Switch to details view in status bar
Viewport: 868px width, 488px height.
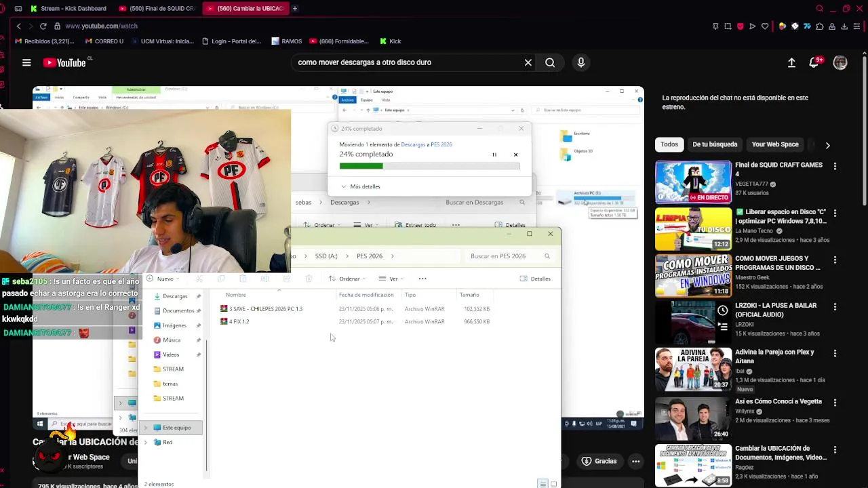[x=542, y=484]
